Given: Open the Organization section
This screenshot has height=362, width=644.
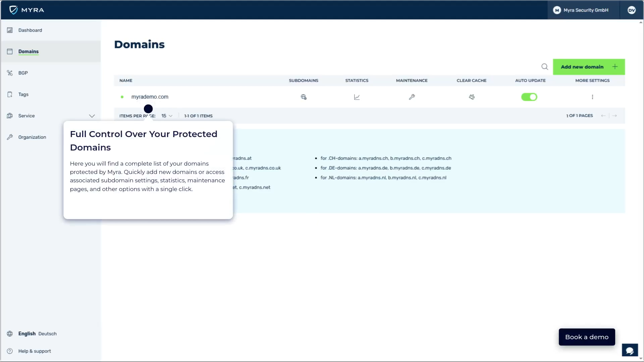Looking at the screenshot, I should coord(32,137).
